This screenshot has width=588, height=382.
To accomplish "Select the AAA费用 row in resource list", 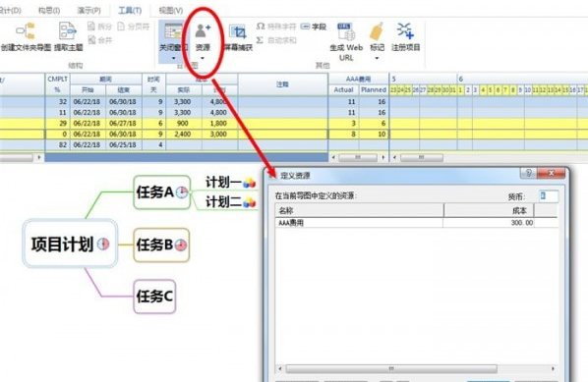I will tap(416, 223).
